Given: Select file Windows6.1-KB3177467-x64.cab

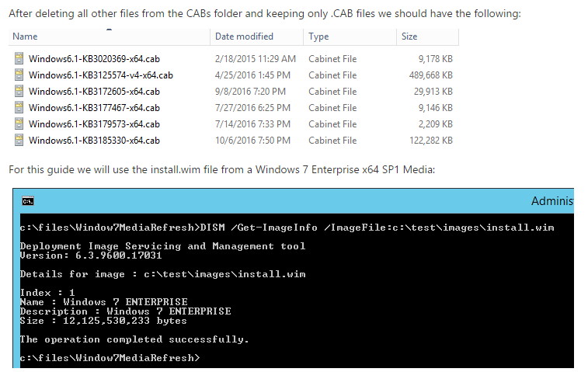Looking at the screenshot, I should [x=94, y=108].
